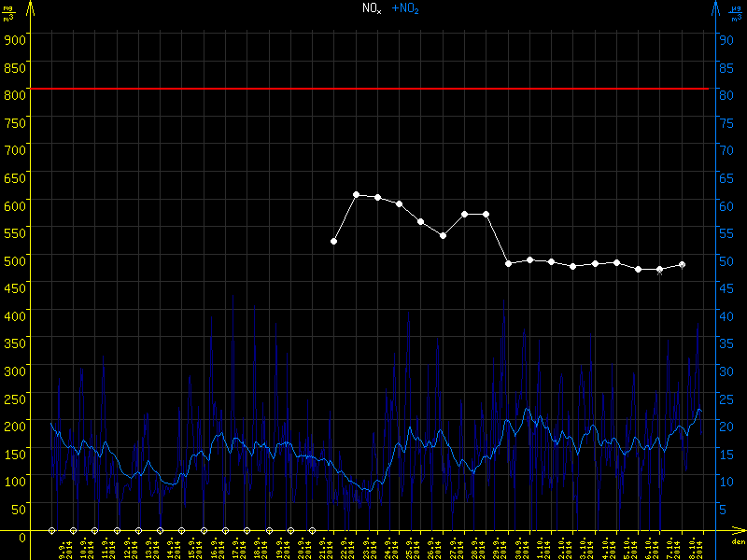Click the yellow arrow atop the left axis
Viewport: 747px width, 560px height.
(x=30, y=7)
